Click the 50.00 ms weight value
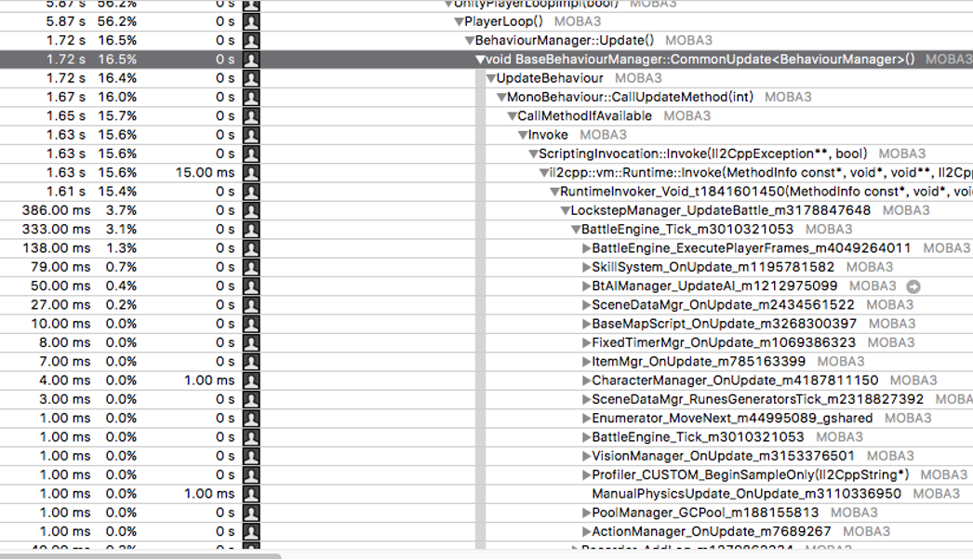 pos(60,287)
